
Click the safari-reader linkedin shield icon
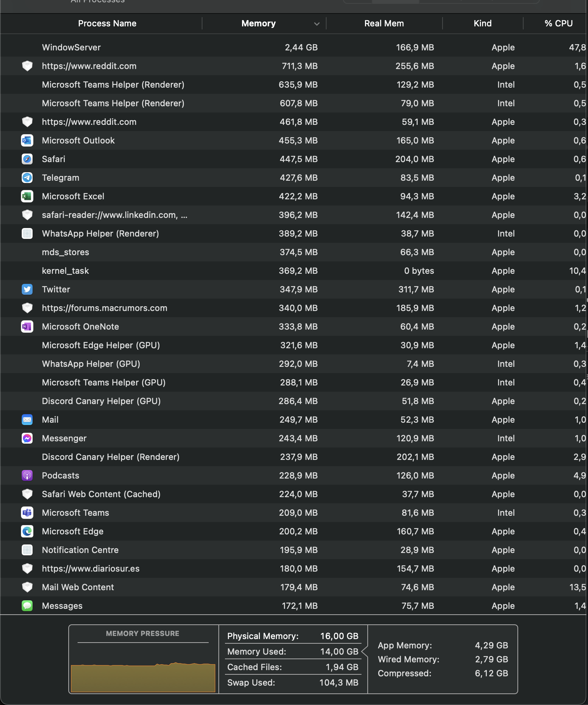coord(27,215)
